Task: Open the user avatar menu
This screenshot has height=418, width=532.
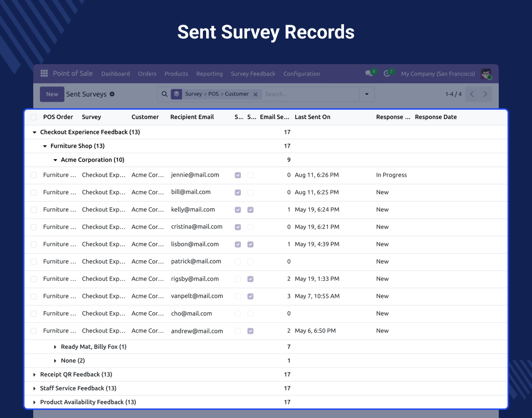Action: 486,74
